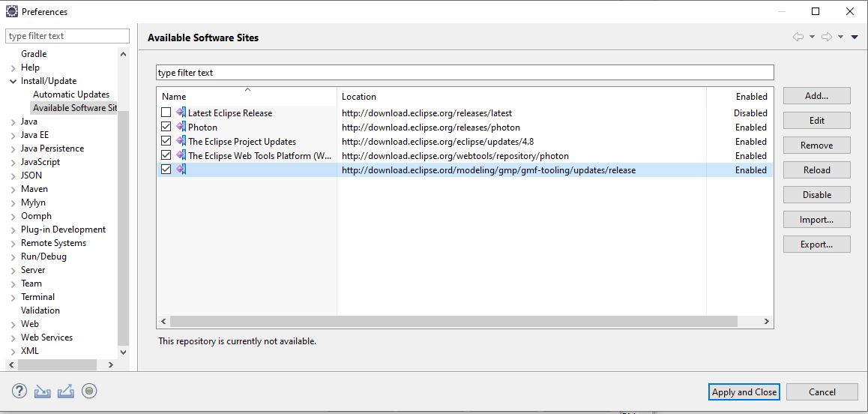Collapse the Install/Update tree node
Screen dimensions: 868x414
(x=13, y=81)
